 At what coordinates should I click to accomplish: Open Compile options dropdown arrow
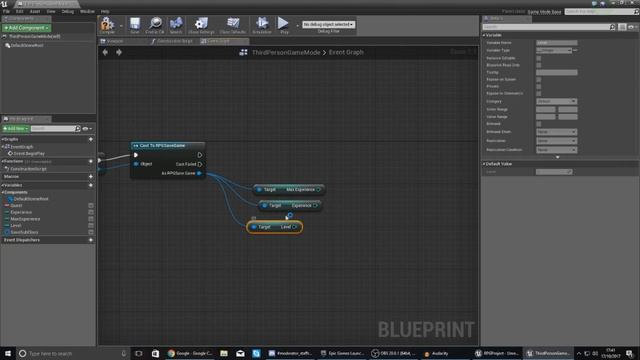[x=121, y=25]
